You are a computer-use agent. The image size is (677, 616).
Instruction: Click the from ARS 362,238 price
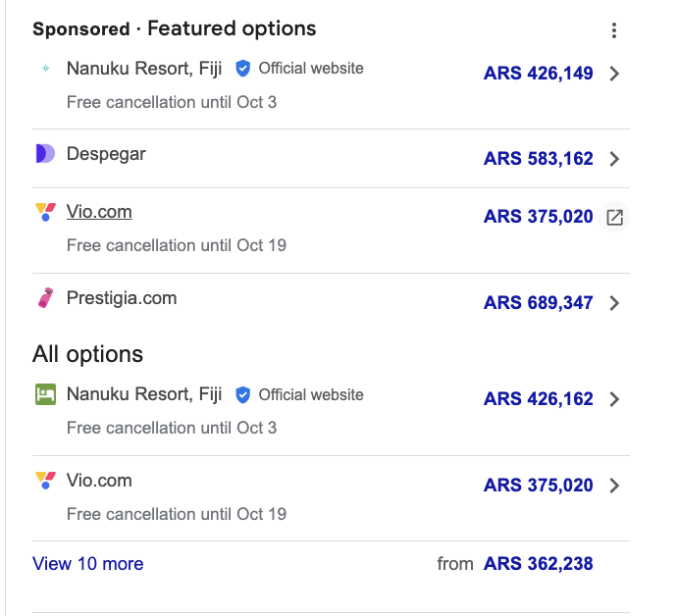point(538,564)
